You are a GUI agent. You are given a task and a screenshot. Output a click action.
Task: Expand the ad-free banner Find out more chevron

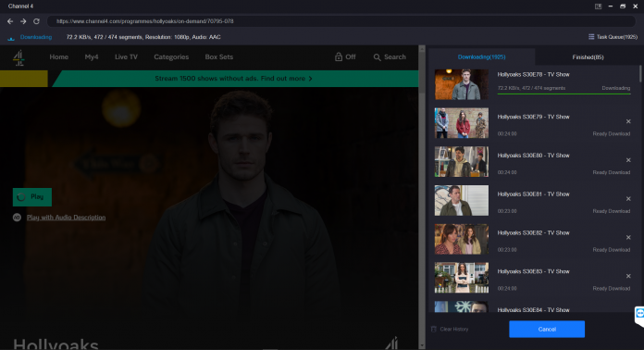(311, 79)
